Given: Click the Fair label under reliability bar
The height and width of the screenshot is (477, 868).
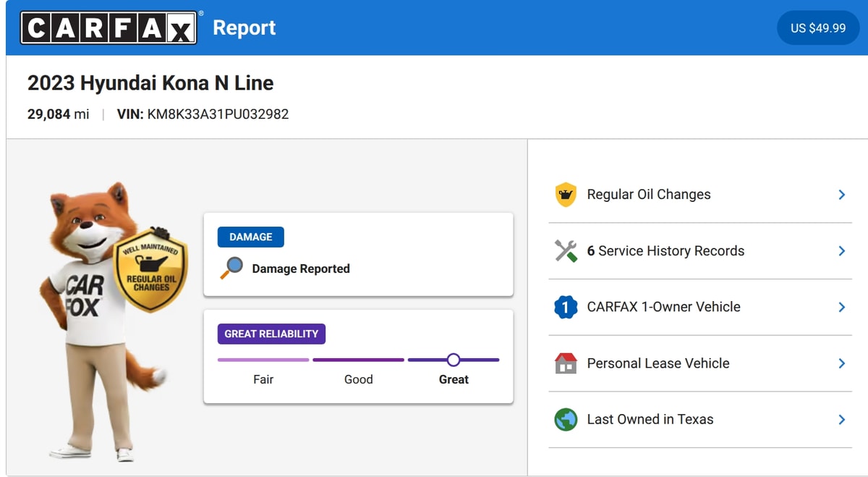Looking at the screenshot, I should [x=263, y=379].
